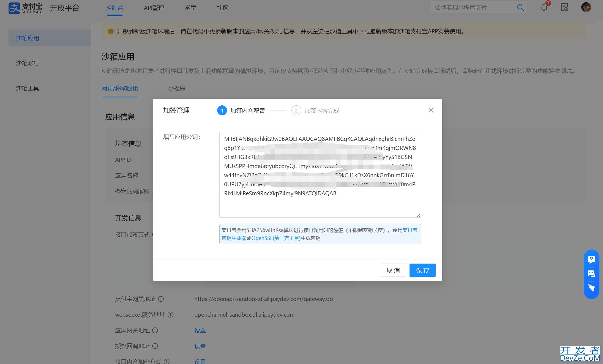
Task: Click the 接口加签方式 label
Action: pos(132,235)
